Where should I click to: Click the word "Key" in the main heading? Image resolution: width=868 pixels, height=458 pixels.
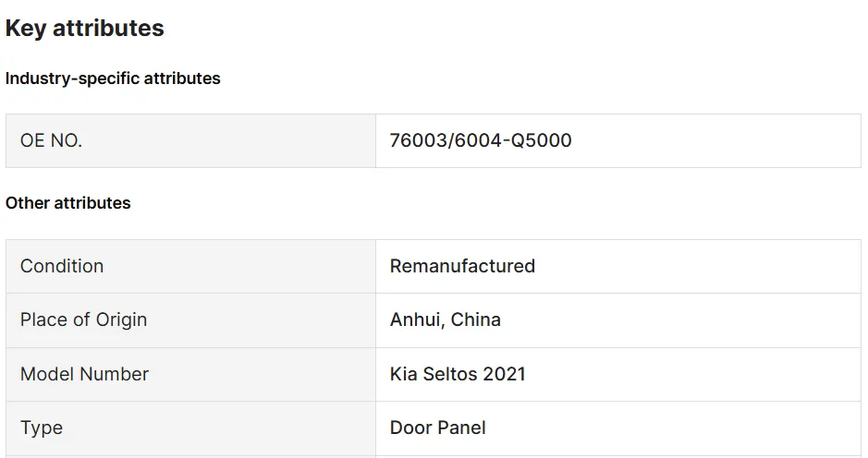pos(25,29)
